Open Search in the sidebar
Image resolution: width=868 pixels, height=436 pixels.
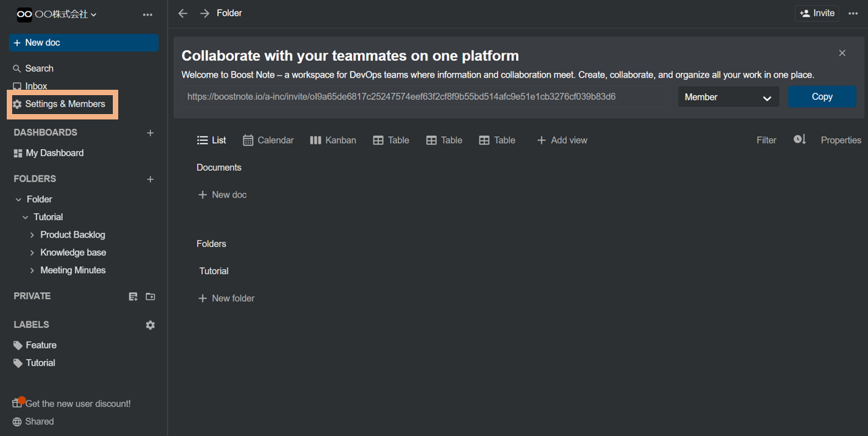pos(33,68)
